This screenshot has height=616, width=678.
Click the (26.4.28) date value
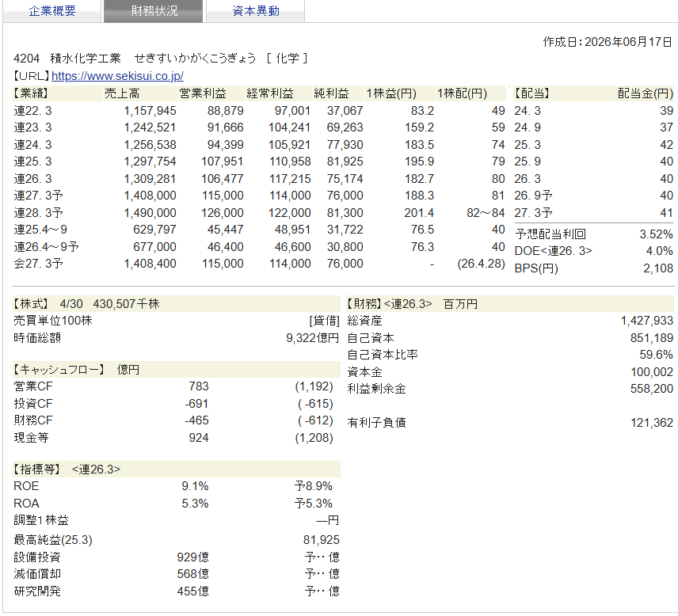[482, 264]
